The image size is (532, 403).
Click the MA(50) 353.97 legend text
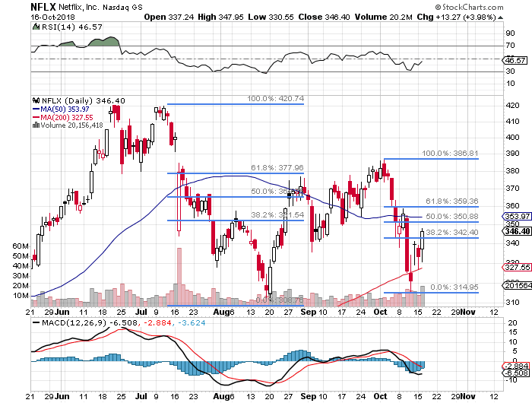(x=65, y=109)
